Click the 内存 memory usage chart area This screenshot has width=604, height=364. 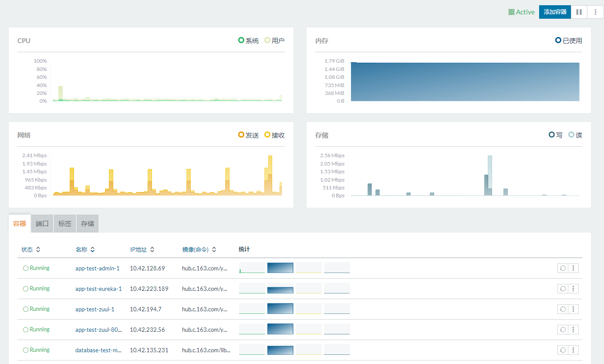click(x=465, y=82)
